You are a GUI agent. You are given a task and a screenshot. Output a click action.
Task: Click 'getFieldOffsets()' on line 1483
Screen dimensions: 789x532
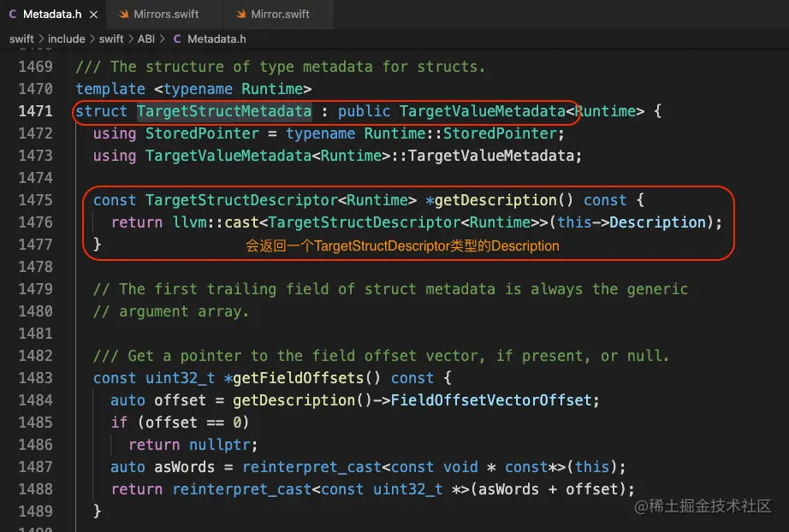point(307,378)
